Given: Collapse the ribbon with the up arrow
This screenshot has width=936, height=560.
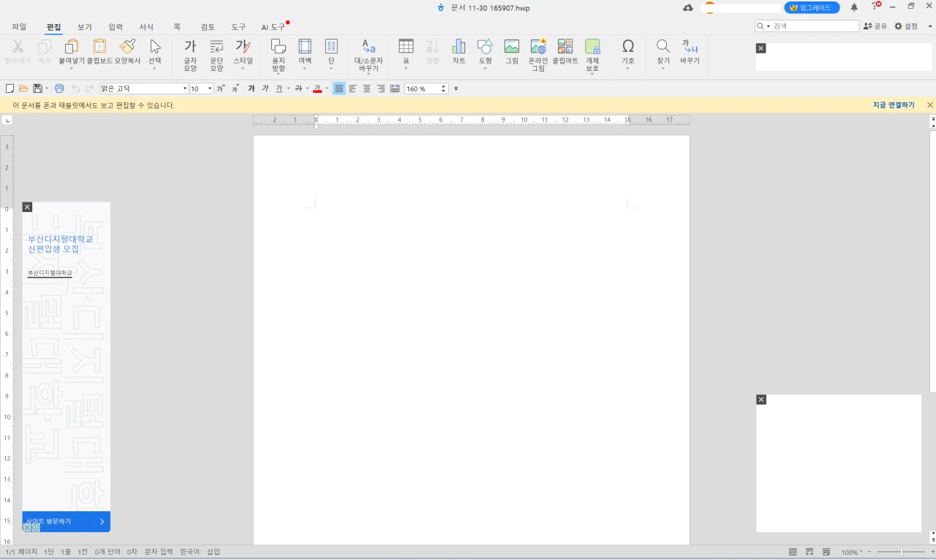Looking at the screenshot, I should [930, 26].
